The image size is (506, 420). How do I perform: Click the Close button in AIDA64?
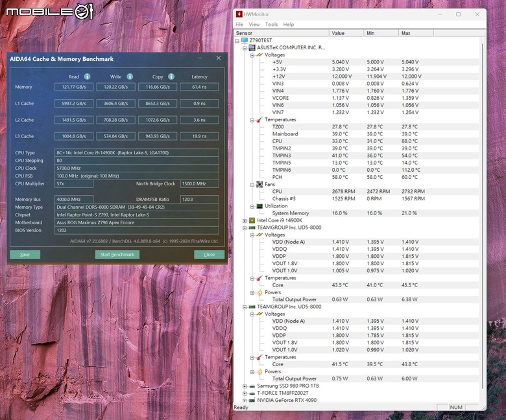(x=209, y=254)
